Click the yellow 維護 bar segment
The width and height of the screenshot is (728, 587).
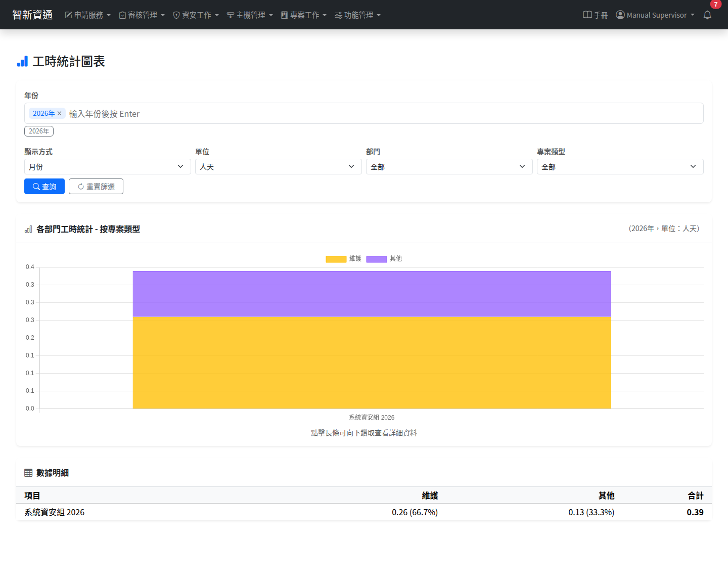(x=372, y=363)
